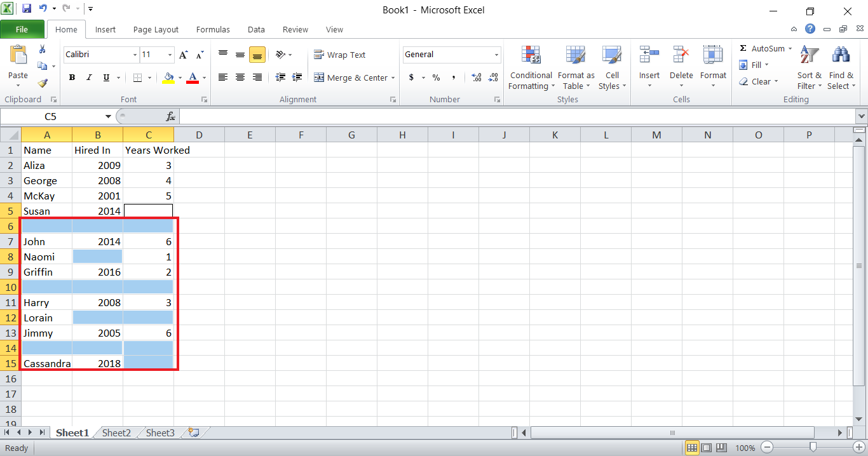Click Increase Font Size icon

pos(184,55)
